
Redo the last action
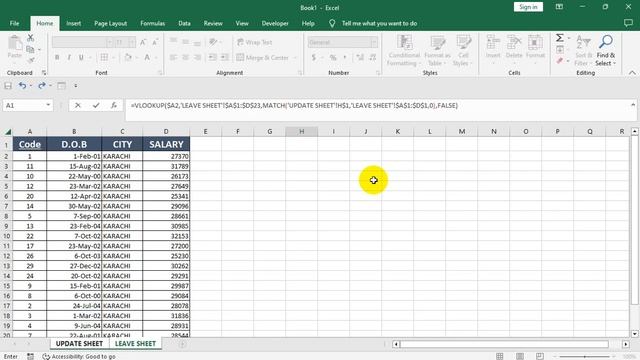pyautogui.click(x=41, y=86)
